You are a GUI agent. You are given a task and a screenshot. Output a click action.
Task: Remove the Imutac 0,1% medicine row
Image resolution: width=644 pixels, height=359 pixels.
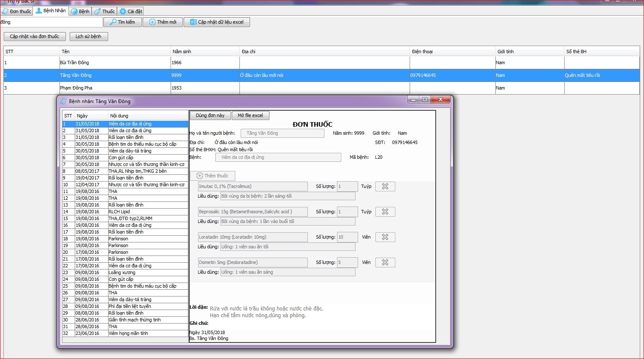[385, 186]
